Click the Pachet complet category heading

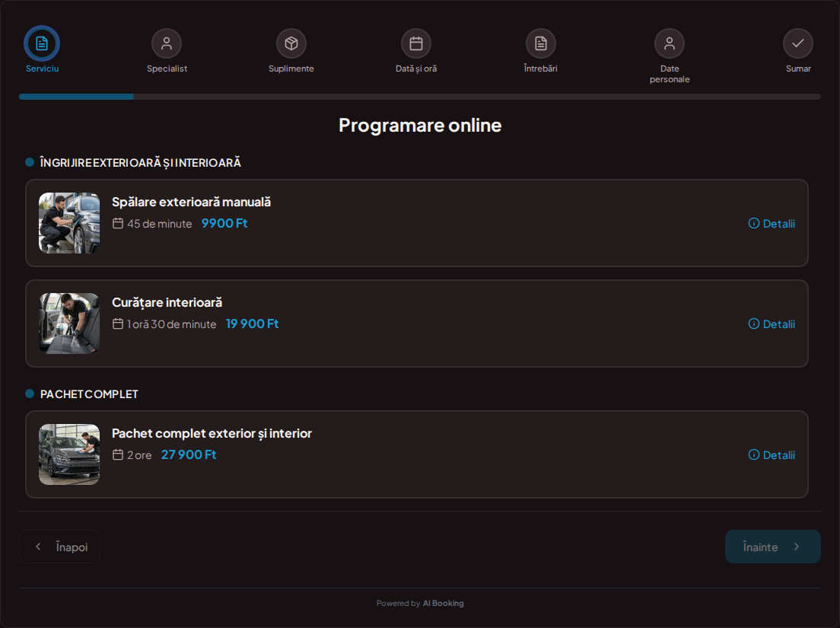(89, 394)
